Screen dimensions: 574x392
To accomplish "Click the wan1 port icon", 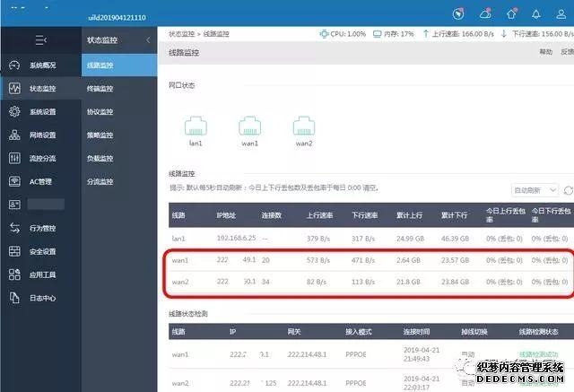I will 249,126.
